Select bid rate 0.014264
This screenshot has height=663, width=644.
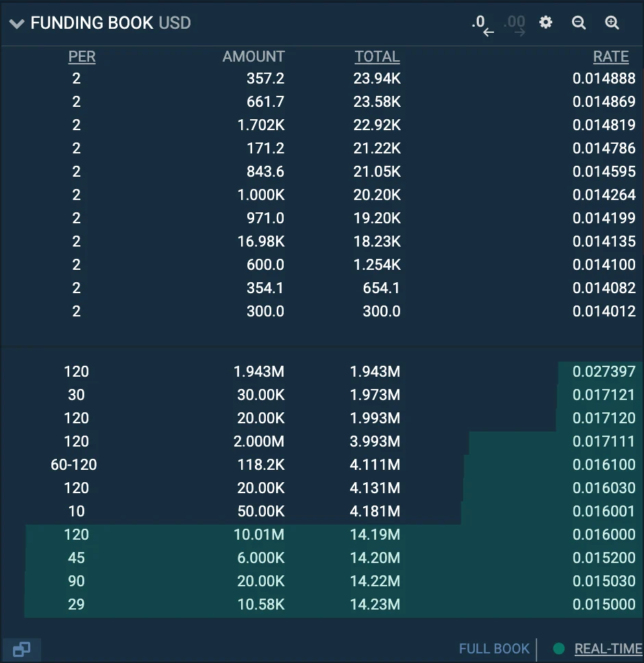click(x=604, y=195)
